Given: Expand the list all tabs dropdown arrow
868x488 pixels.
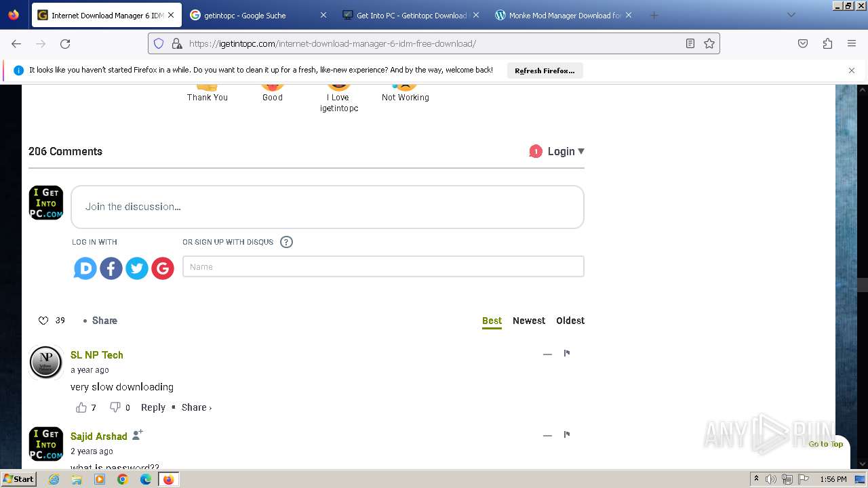Looking at the screenshot, I should 791,15.
